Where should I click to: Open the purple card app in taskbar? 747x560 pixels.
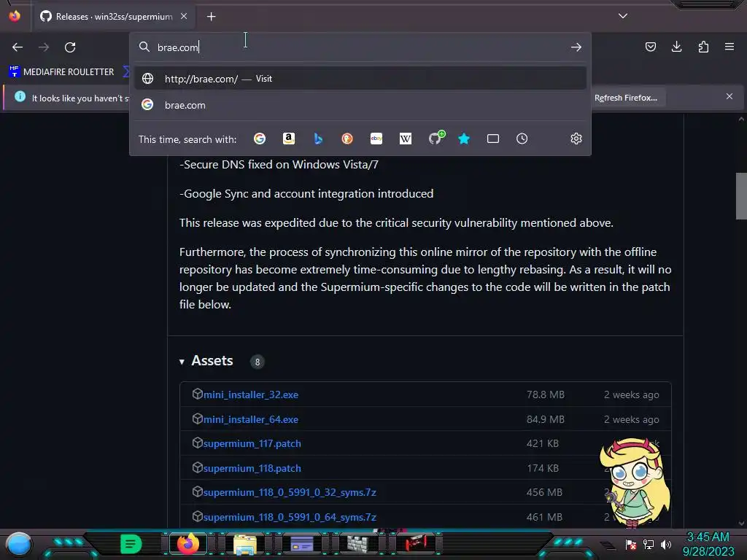(x=301, y=544)
